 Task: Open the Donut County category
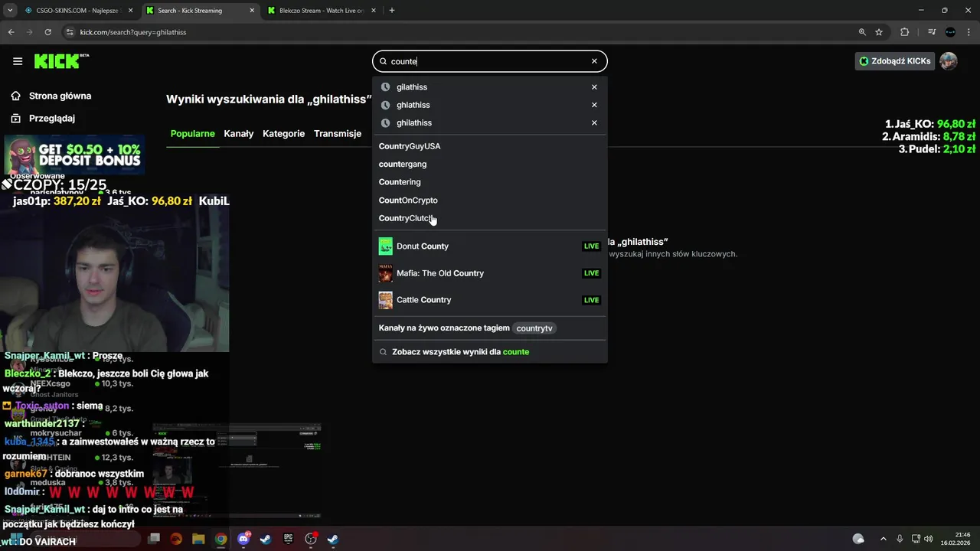(x=490, y=246)
